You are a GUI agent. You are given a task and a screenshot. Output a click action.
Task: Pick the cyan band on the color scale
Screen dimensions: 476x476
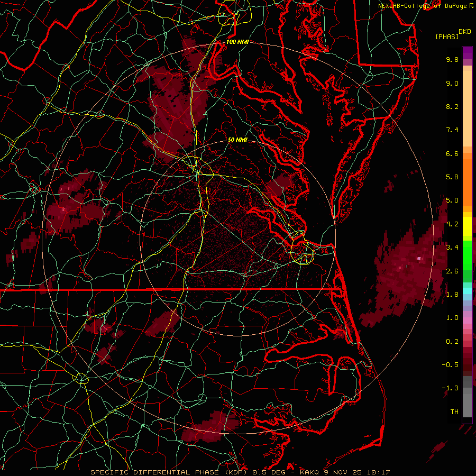(x=467, y=291)
